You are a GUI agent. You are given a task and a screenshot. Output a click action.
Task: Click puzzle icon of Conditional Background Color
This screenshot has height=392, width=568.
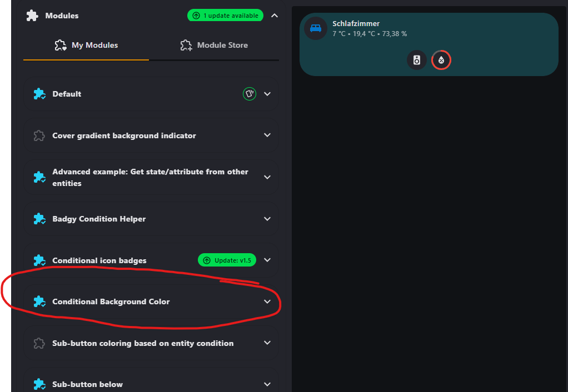pyautogui.click(x=39, y=301)
